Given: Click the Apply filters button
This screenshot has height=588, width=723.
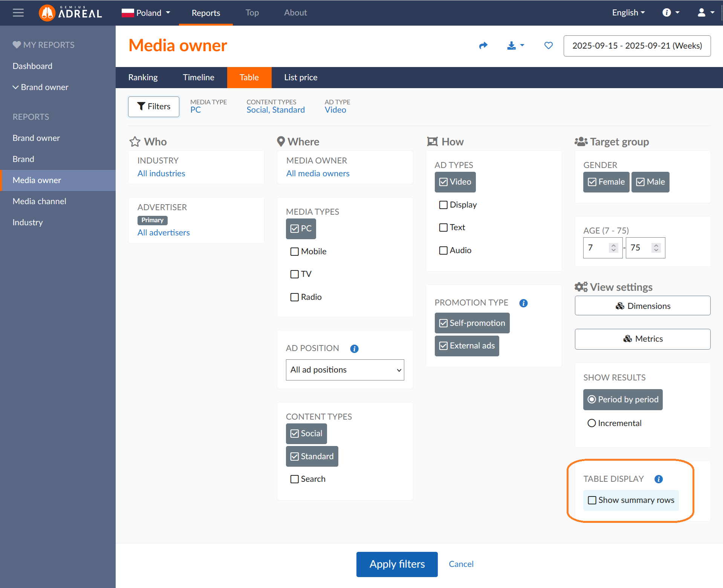Looking at the screenshot, I should tap(397, 564).
